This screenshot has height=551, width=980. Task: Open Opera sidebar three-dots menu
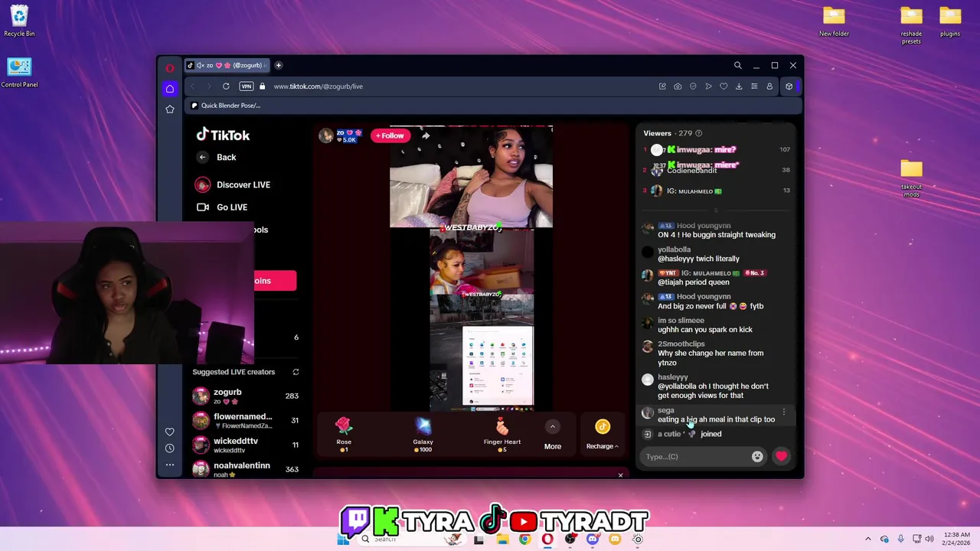[x=170, y=465]
